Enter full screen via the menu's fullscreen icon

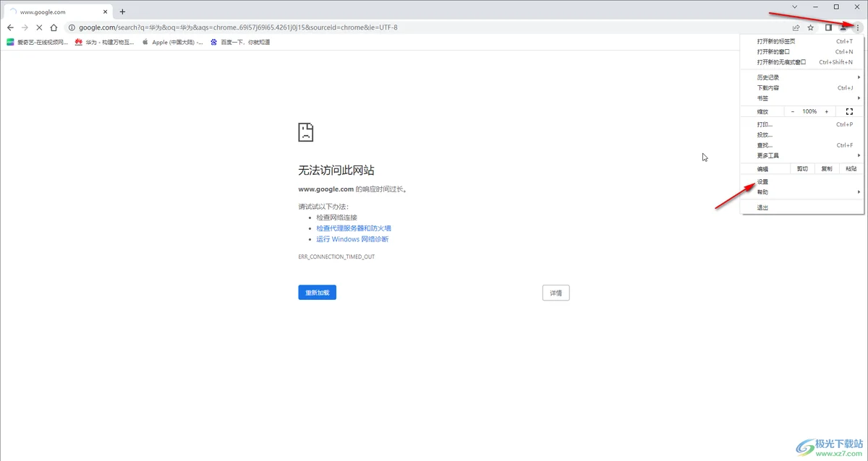[848, 111]
